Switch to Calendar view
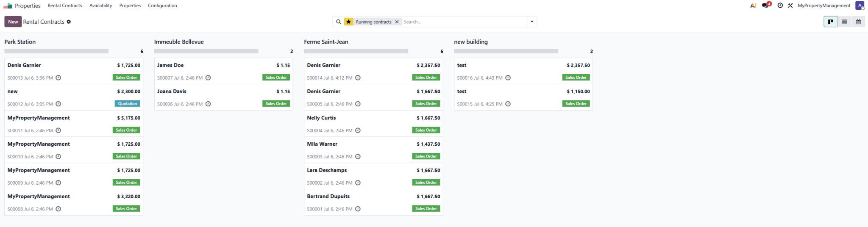The width and height of the screenshot is (868, 227). click(858, 22)
